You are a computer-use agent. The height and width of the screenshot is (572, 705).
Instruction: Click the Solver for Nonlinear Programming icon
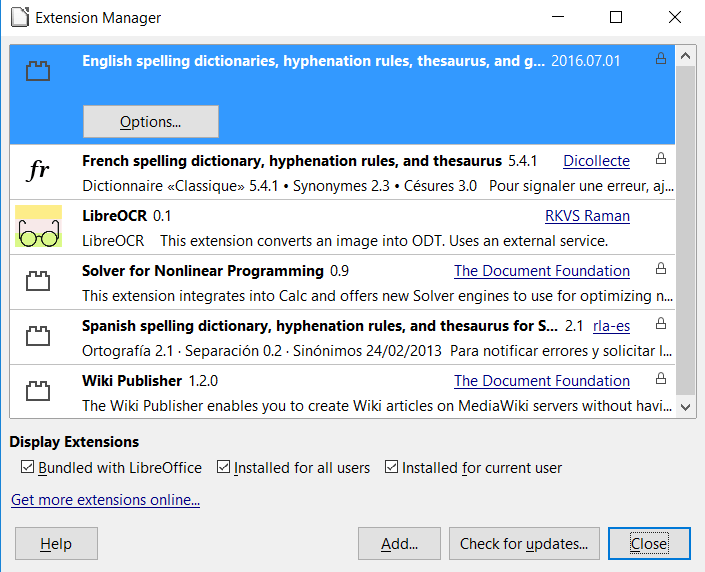click(38, 281)
